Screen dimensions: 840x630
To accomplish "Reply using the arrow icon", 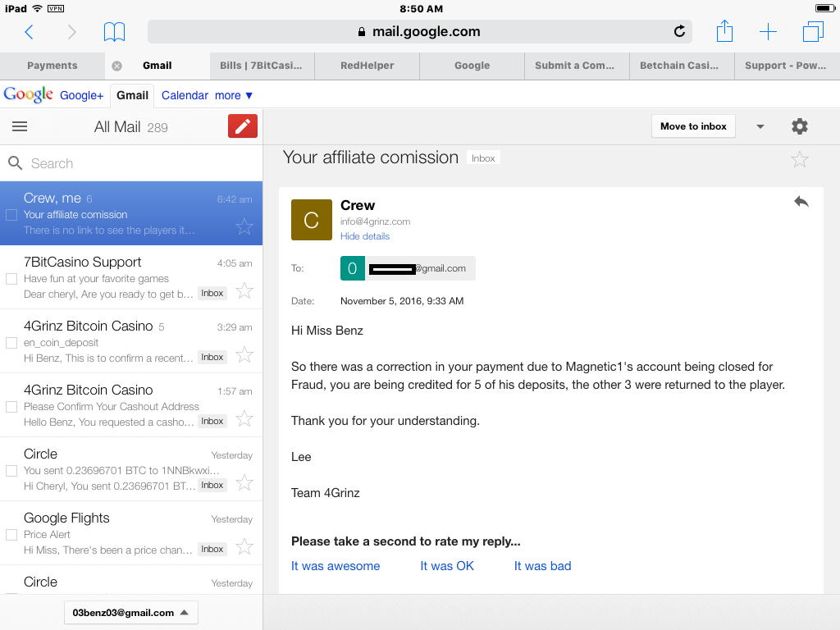I will pyautogui.click(x=801, y=202).
